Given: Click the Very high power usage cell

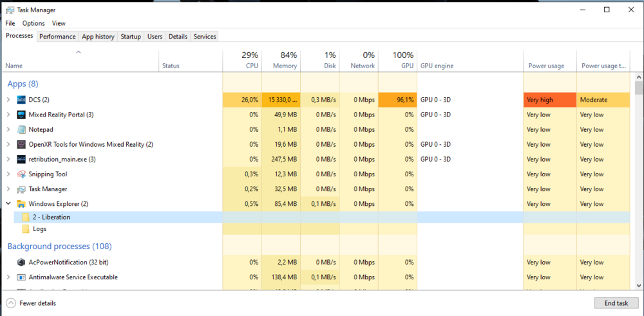Looking at the screenshot, I should point(550,100).
